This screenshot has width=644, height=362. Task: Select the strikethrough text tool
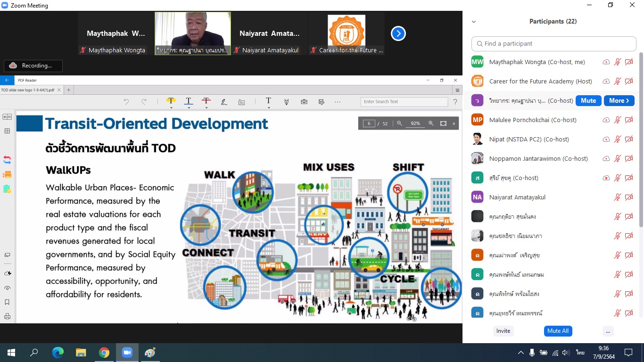coord(206,101)
